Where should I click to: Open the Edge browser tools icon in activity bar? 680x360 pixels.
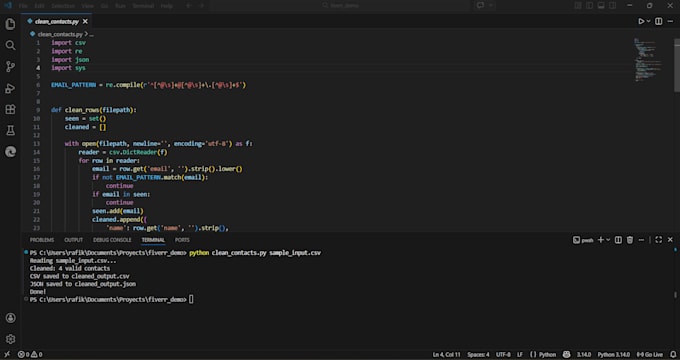click(10, 151)
